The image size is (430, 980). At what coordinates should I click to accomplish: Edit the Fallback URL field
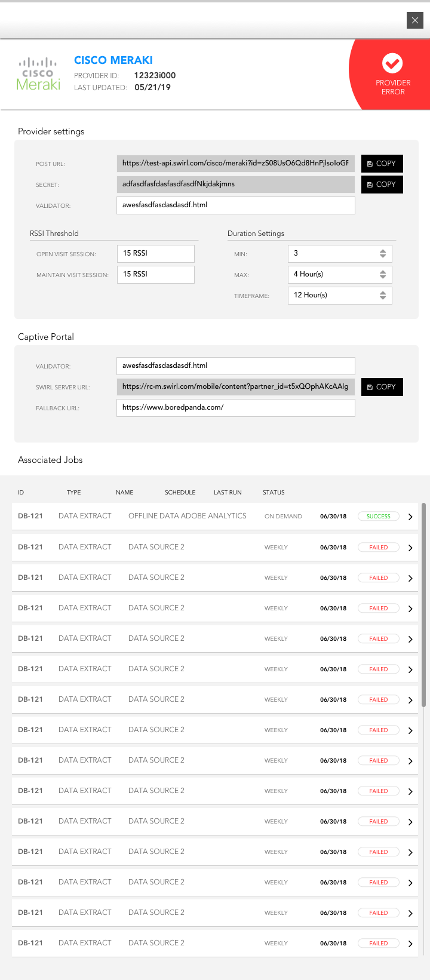click(236, 407)
